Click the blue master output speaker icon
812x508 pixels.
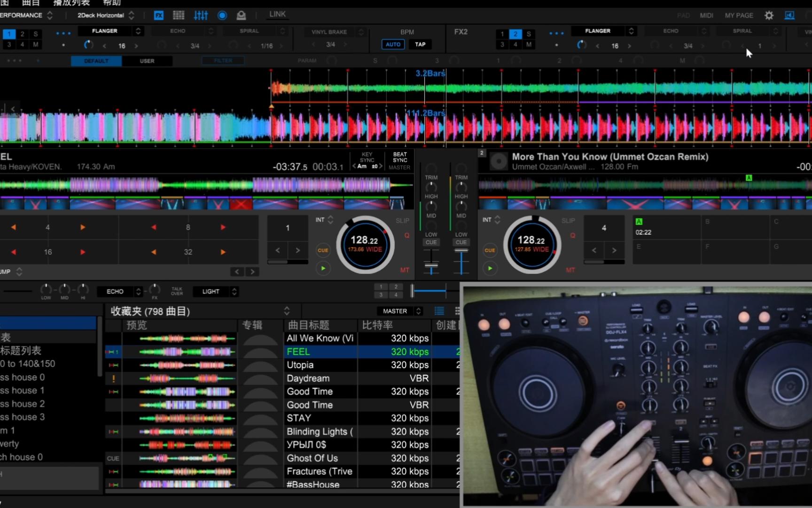point(789,15)
